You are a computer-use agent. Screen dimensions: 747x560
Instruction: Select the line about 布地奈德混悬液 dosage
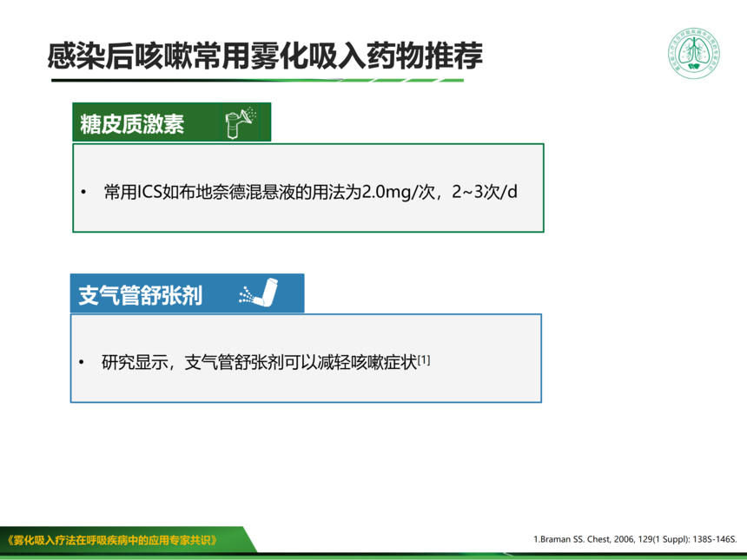pyautogui.click(x=311, y=192)
